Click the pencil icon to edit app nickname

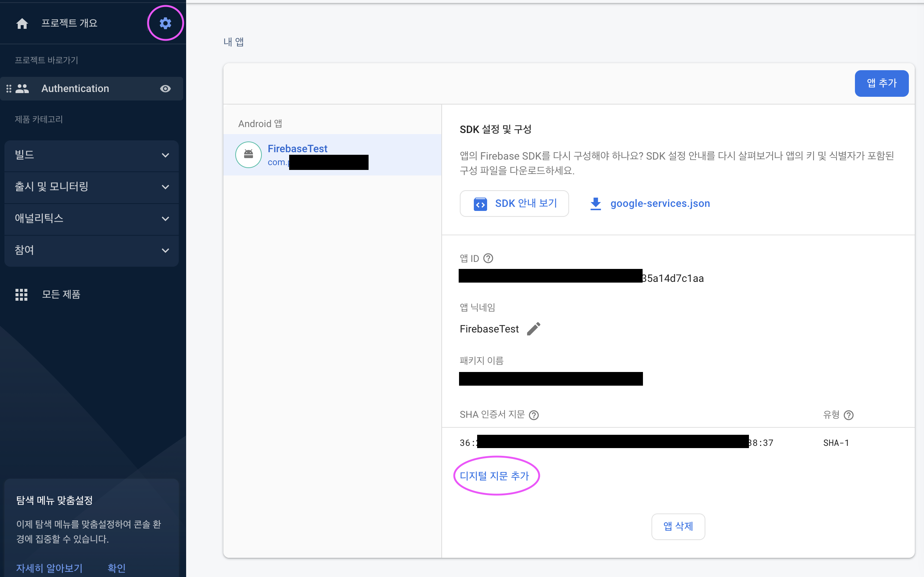[533, 328]
